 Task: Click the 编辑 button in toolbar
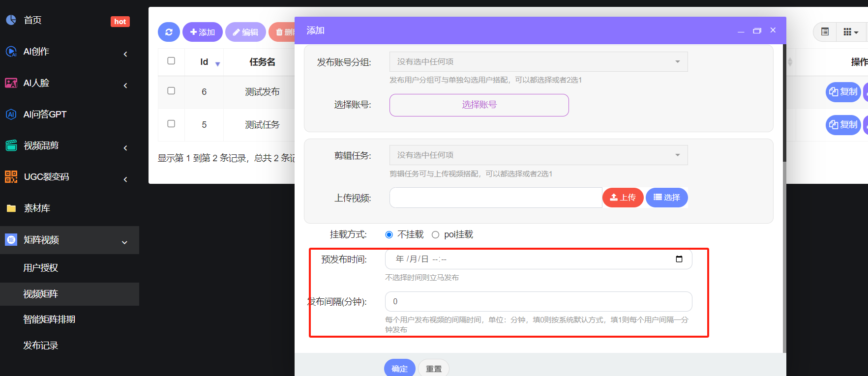click(245, 32)
